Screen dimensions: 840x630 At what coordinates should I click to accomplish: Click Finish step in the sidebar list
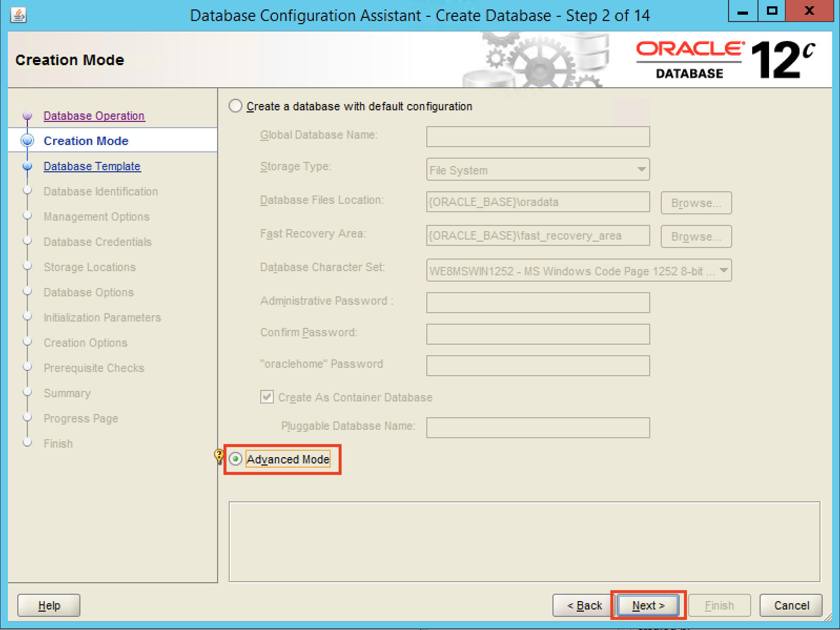[x=58, y=443]
